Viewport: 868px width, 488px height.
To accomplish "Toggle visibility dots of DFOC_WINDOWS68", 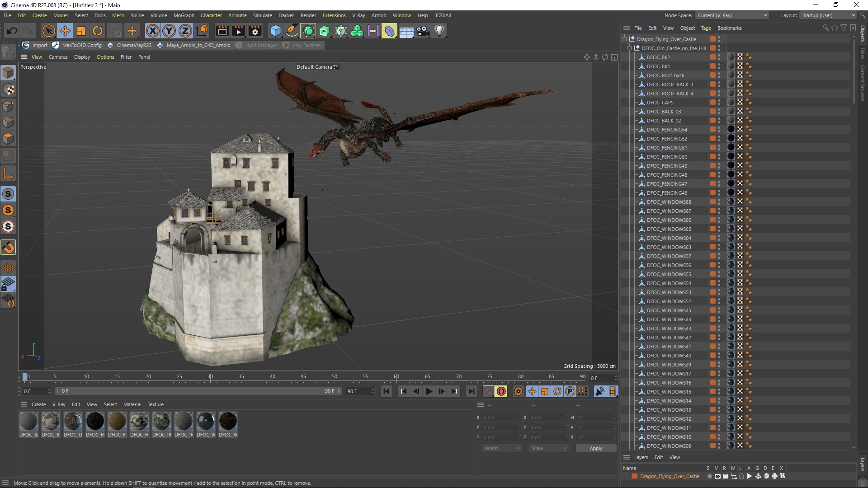I will pos(719,202).
